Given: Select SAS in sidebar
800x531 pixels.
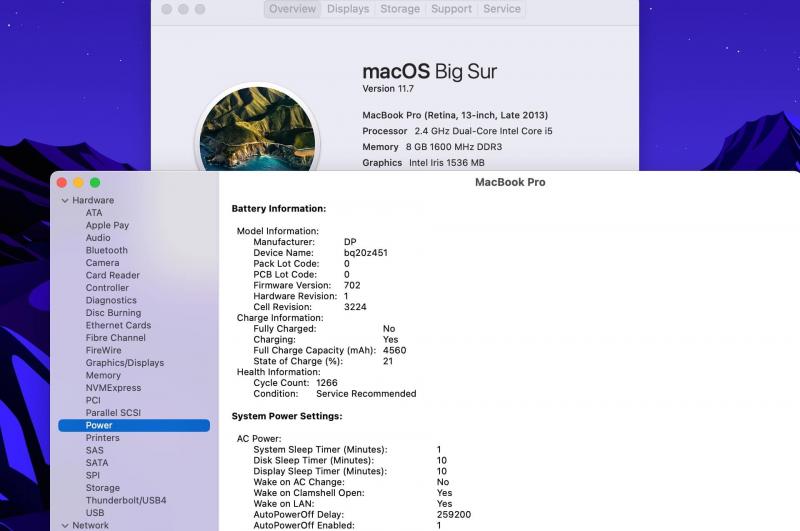Looking at the screenshot, I should click(x=95, y=450).
